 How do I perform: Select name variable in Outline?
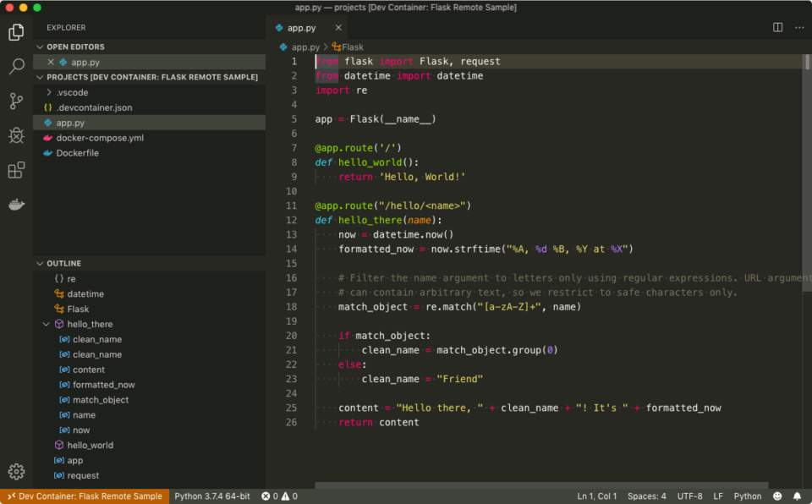point(149,415)
